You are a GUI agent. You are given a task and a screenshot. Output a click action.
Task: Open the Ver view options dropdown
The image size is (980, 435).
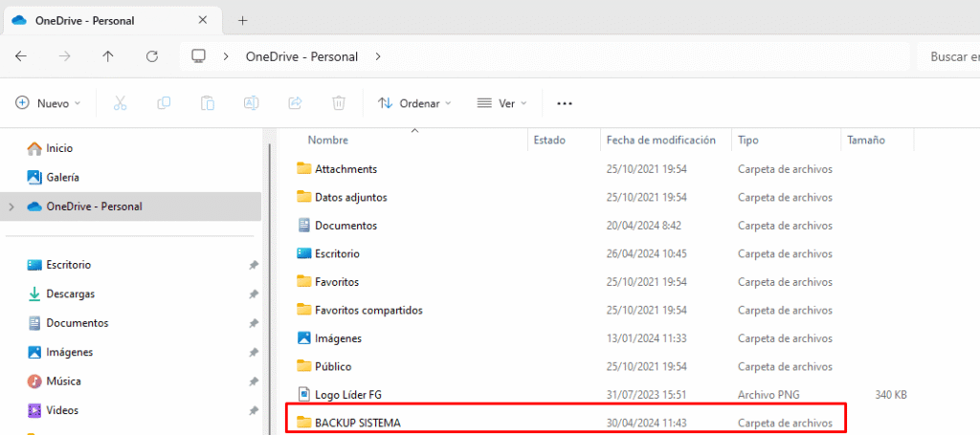pos(502,103)
